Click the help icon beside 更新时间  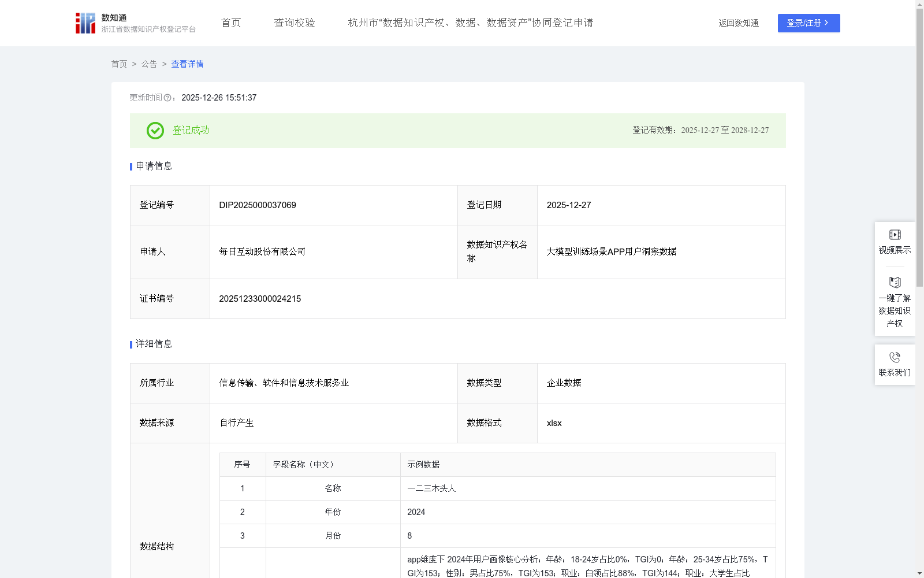[167, 98]
